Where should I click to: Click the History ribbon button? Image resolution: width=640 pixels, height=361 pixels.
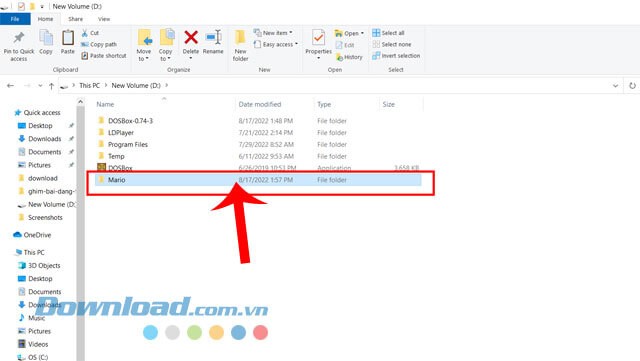[x=349, y=57]
